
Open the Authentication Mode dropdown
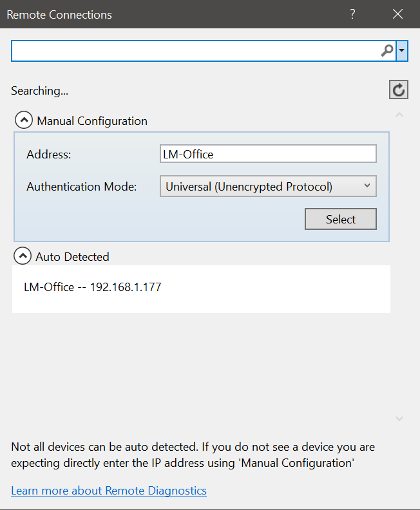[x=268, y=187]
